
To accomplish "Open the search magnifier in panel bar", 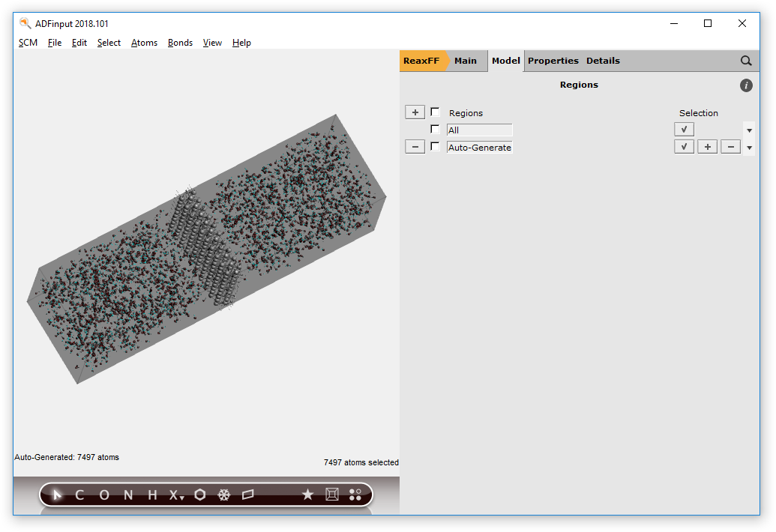I will click(746, 61).
